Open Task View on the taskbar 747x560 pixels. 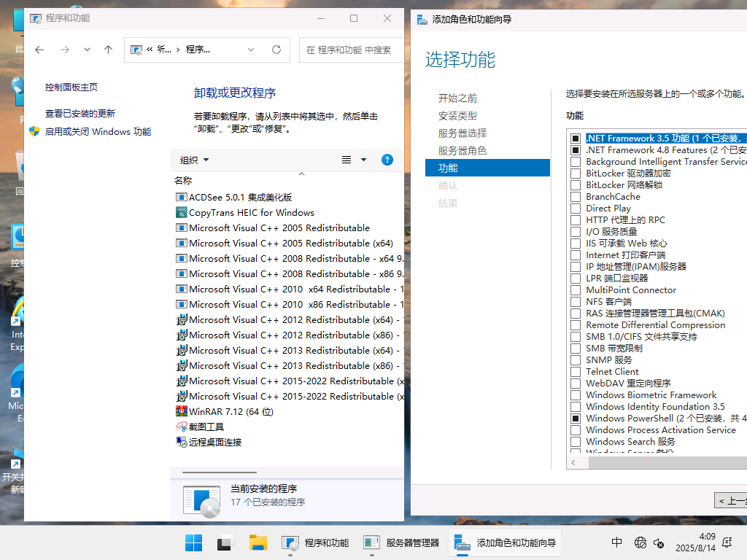pyautogui.click(x=225, y=542)
